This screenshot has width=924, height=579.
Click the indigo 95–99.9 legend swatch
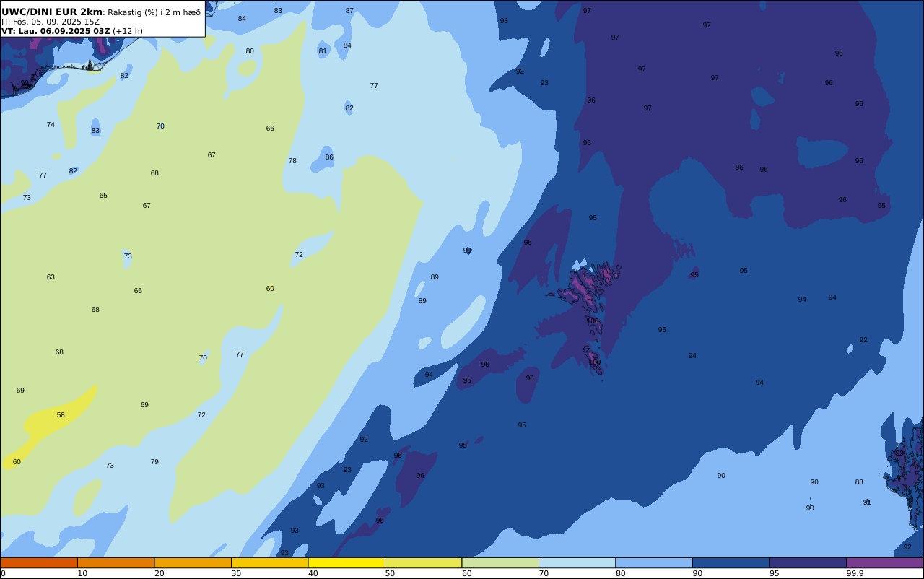tap(808, 562)
